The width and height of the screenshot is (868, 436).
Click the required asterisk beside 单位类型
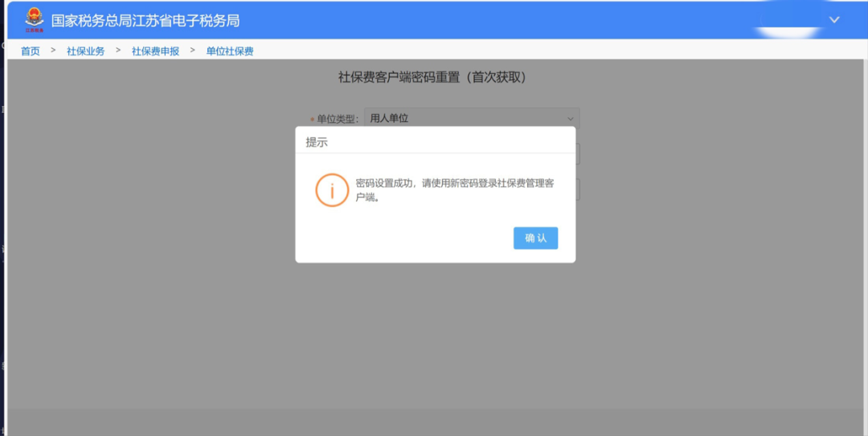point(312,119)
